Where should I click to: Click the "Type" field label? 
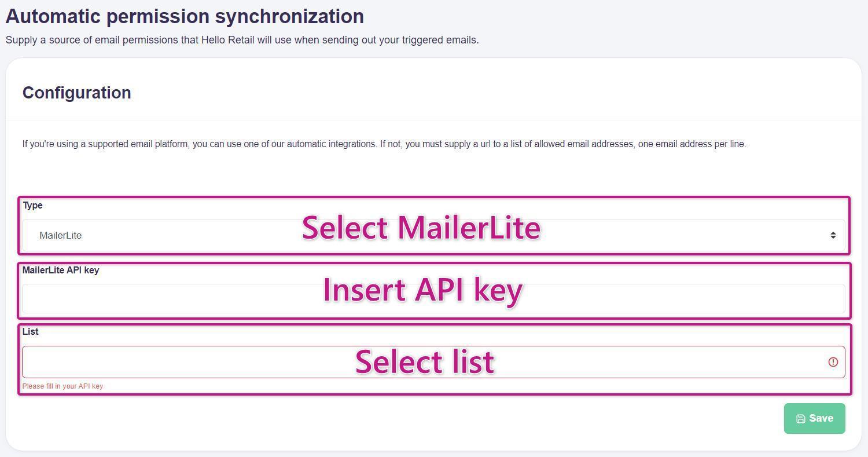pos(32,206)
